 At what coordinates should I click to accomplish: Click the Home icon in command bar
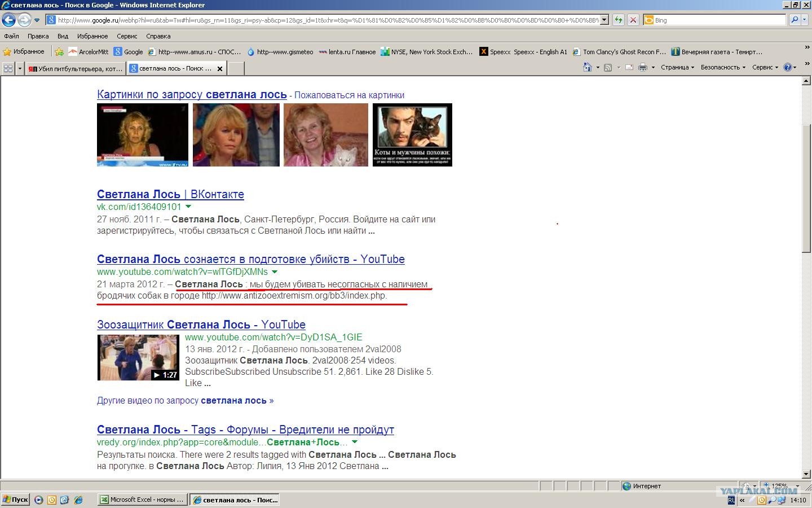(x=587, y=67)
